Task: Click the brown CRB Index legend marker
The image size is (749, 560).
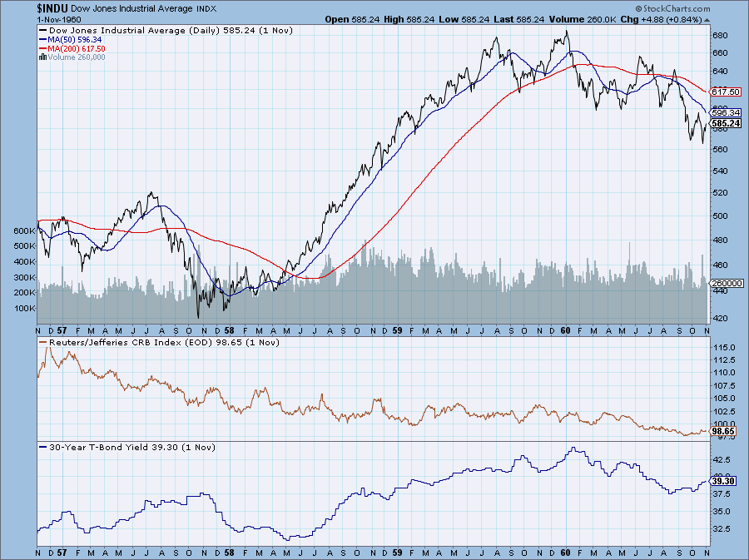Action: tap(44, 342)
